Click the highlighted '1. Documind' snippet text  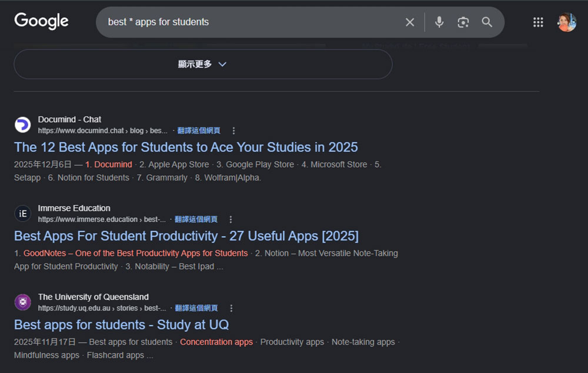tap(108, 164)
